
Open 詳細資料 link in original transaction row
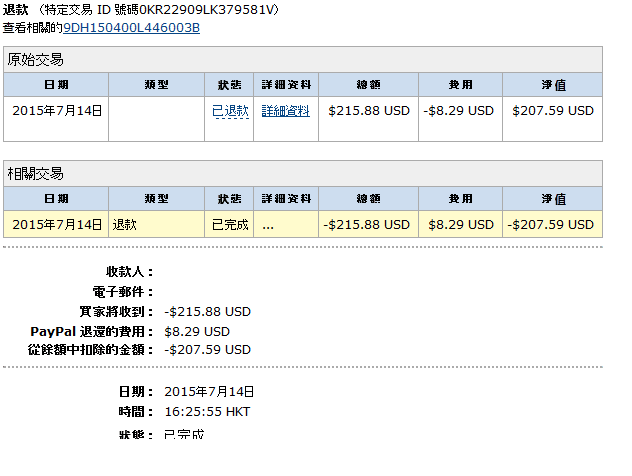(285, 111)
